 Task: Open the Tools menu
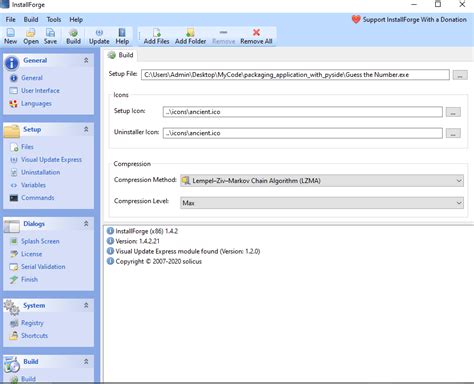point(54,20)
